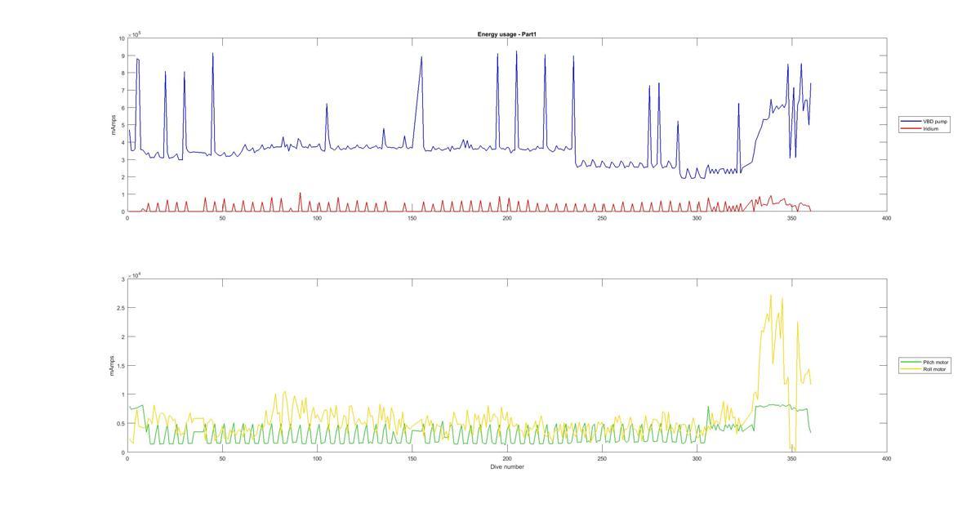The width and height of the screenshot is (980, 508).
Task: Click the red line sample beside Iridium
Action: click(x=911, y=128)
